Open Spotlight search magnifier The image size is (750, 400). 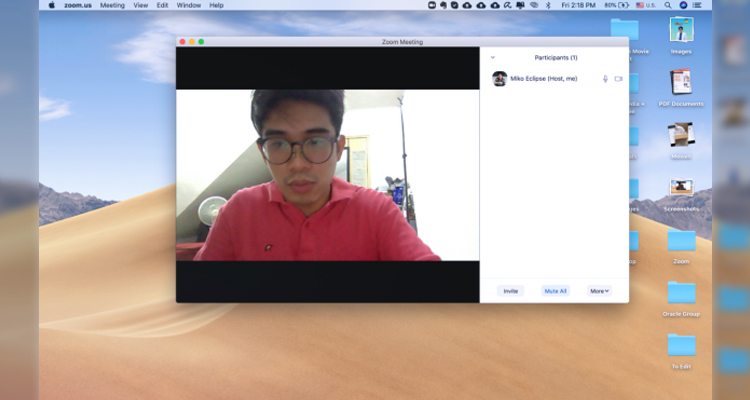coord(668,5)
